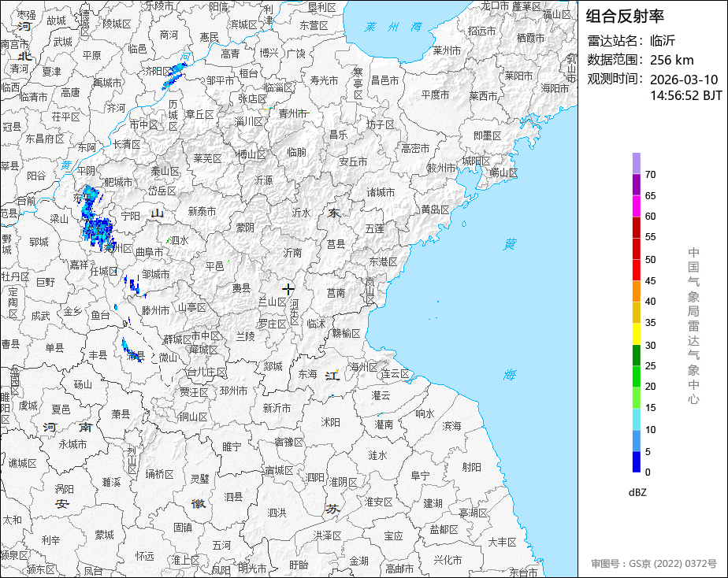Click the 盐都区 map label
Image resolution: width=728 pixels, height=578 pixels.
pos(444,529)
